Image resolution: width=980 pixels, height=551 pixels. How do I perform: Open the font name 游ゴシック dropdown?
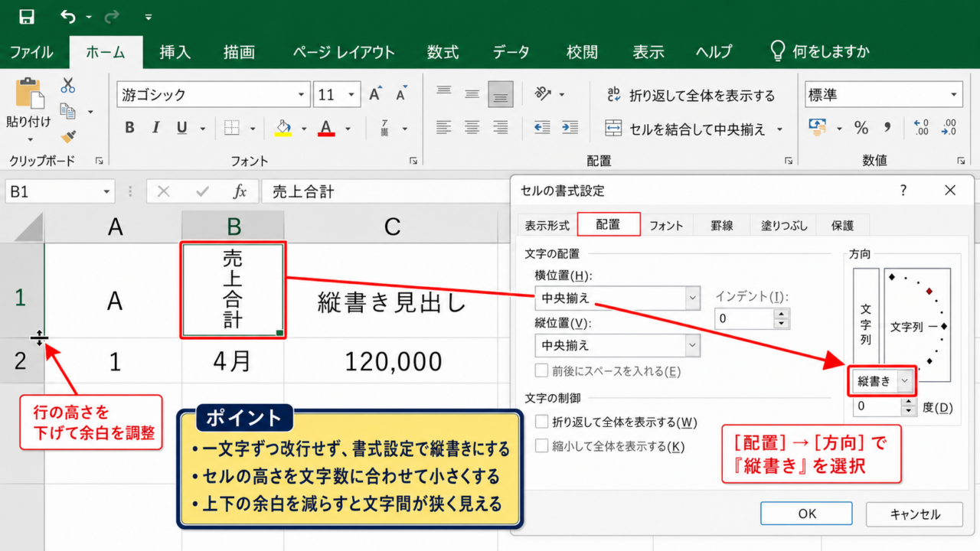pyautogui.click(x=302, y=95)
